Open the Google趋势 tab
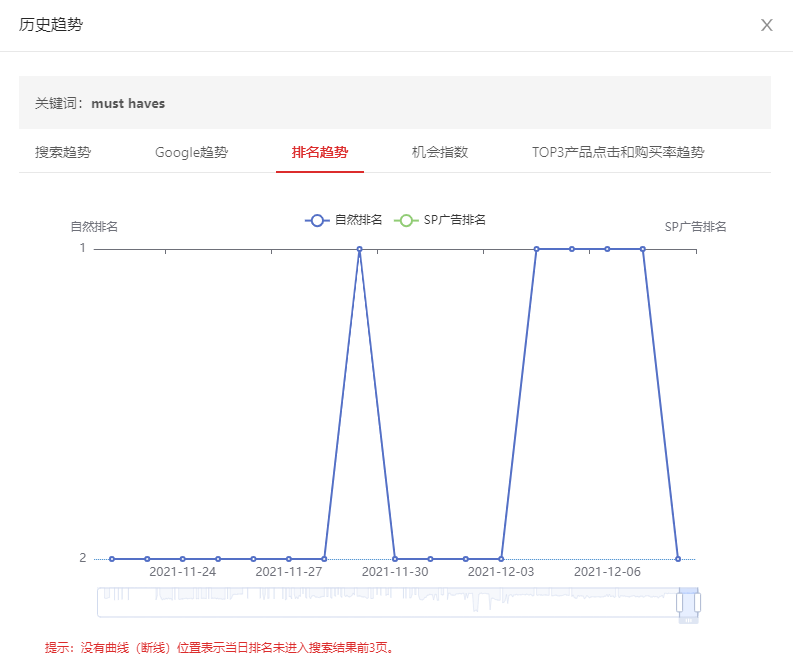This screenshot has height=665, width=793. tap(191, 152)
